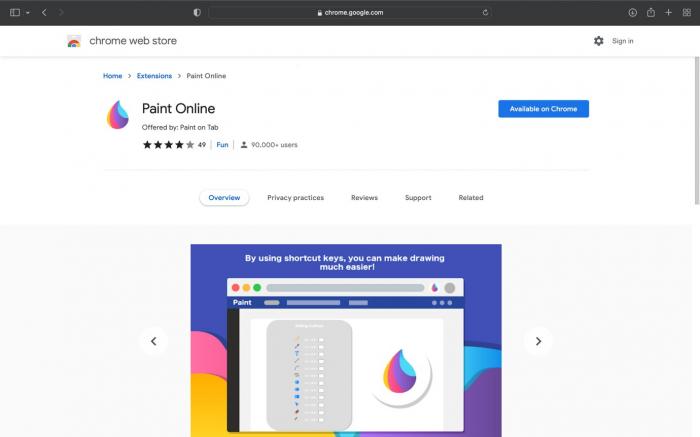Click the Sign in link
The height and width of the screenshot is (437, 700).
point(622,41)
